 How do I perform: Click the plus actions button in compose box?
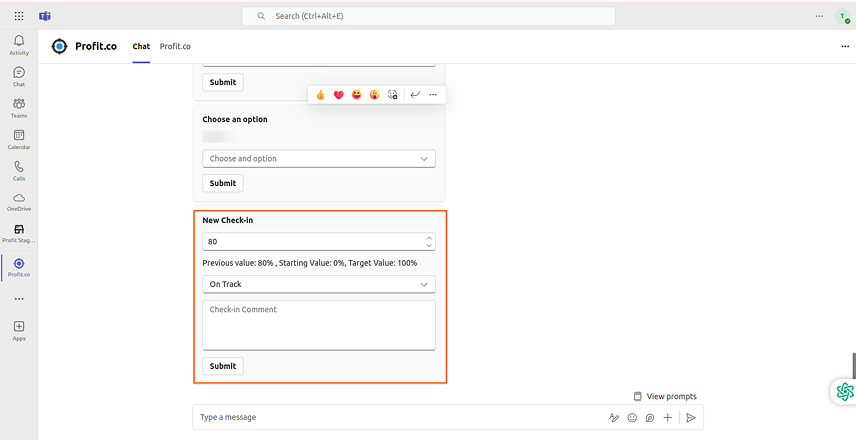click(667, 418)
